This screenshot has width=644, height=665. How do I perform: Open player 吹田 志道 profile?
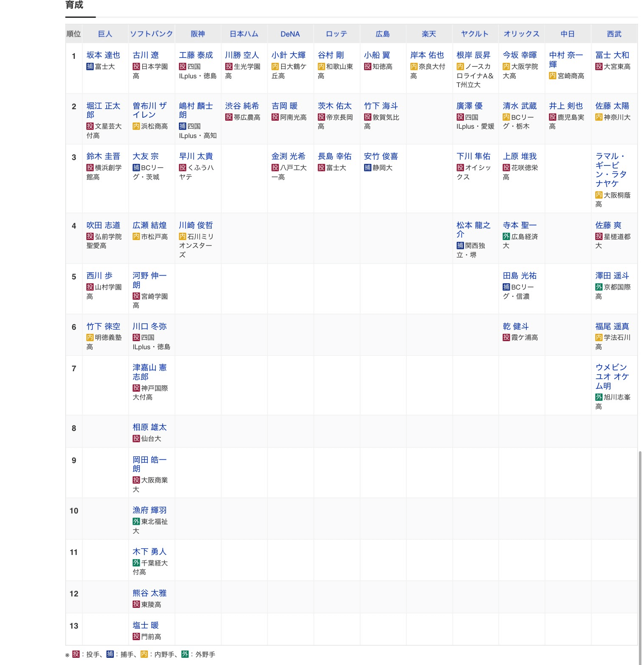[103, 225]
